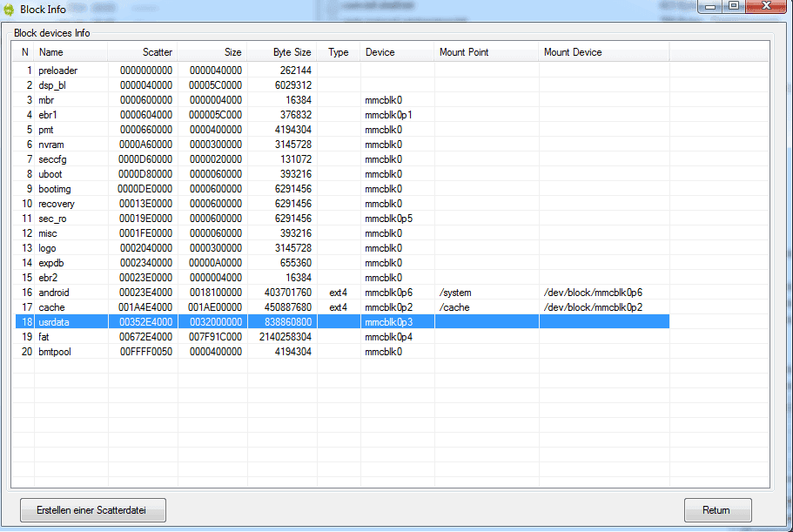Click the /system mount point cell

(x=455, y=293)
